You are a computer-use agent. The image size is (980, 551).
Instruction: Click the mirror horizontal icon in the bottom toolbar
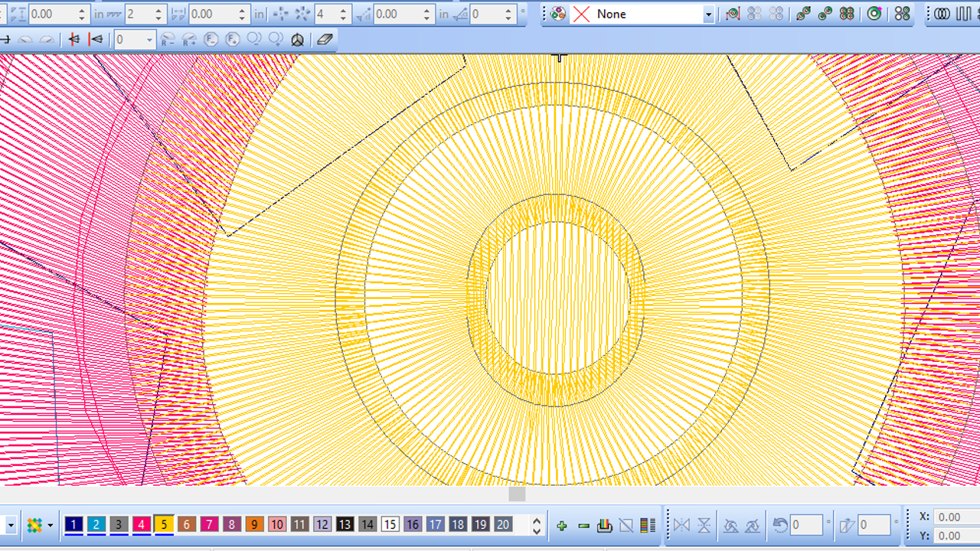[681, 526]
